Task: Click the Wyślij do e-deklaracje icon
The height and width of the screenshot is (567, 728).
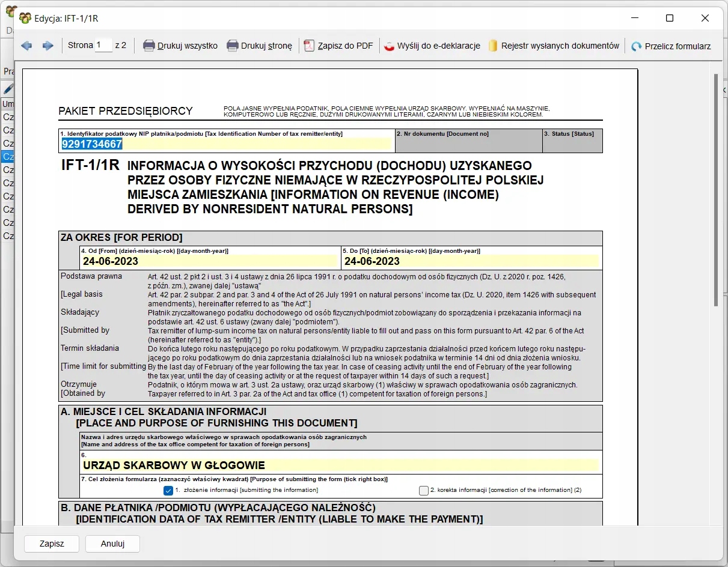Action: tap(389, 46)
